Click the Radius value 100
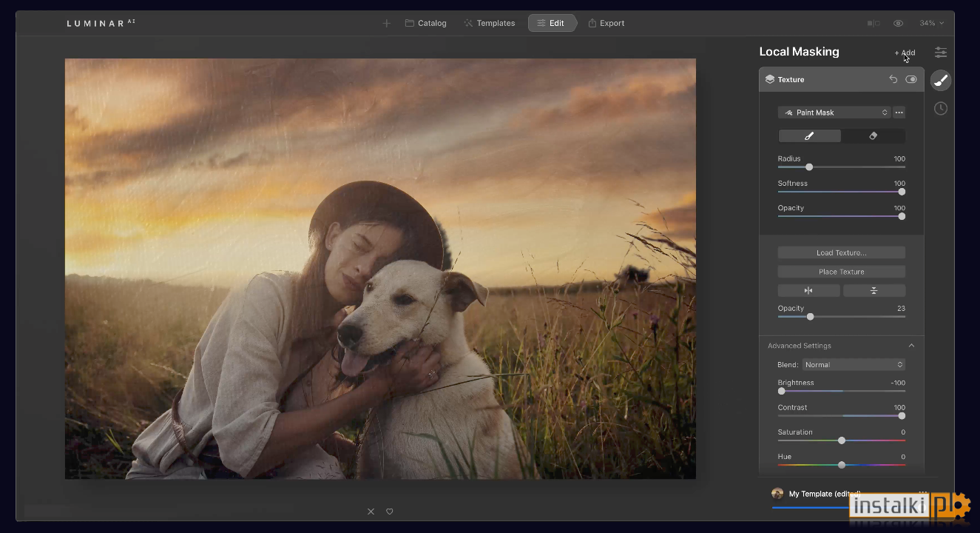980x533 pixels. coord(899,159)
